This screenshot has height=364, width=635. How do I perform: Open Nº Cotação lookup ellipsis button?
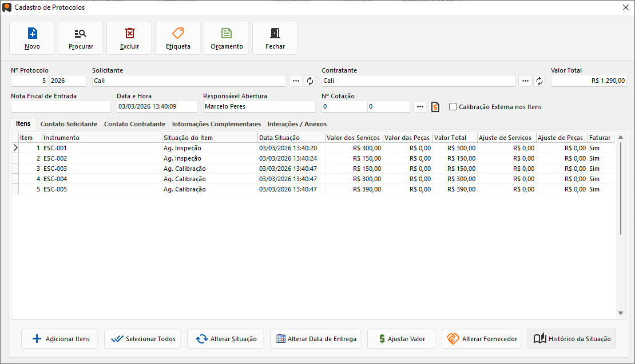click(420, 107)
